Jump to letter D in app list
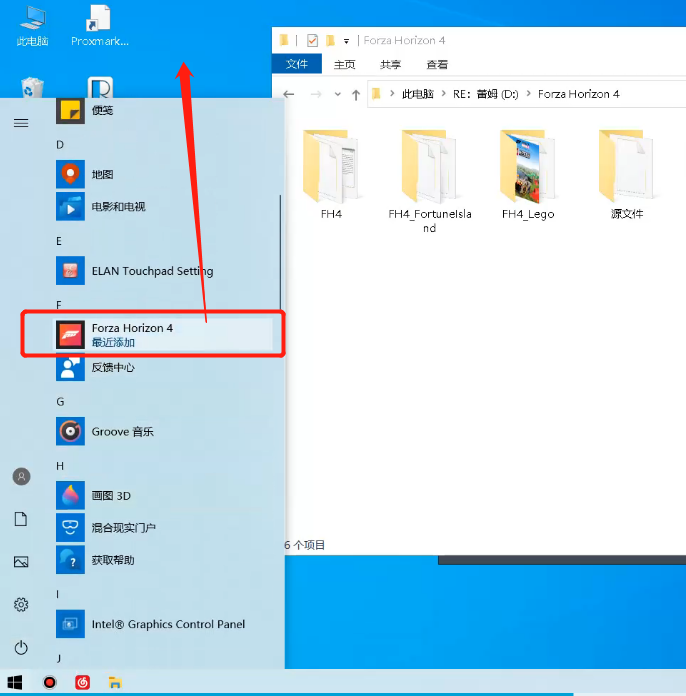 60,145
